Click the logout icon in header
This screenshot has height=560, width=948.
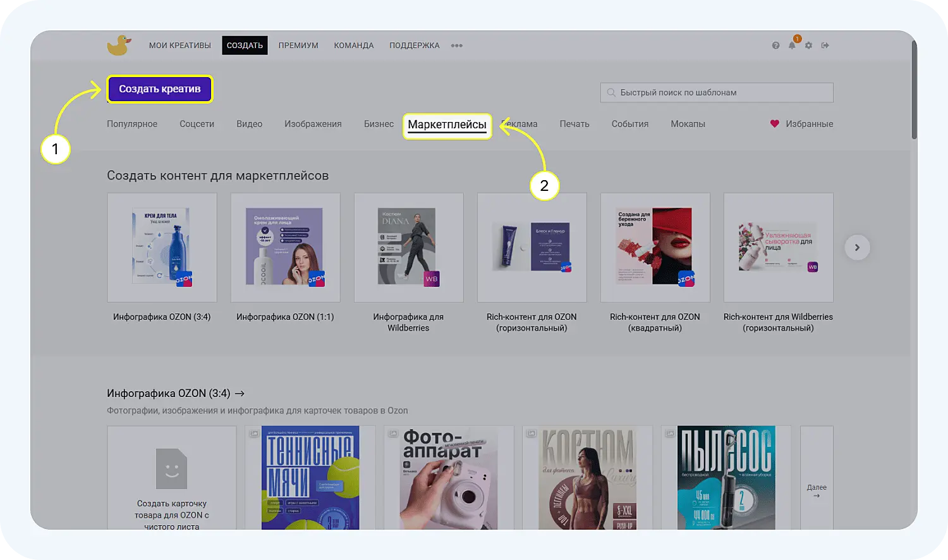(x=825, y=46)
